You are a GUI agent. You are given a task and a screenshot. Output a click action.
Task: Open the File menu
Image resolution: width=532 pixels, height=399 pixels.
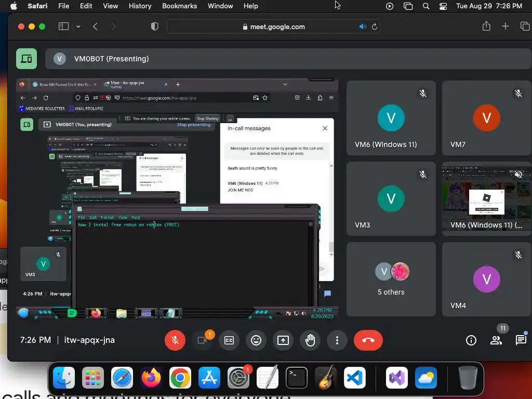pyautogui.click(x=63, y=6)
